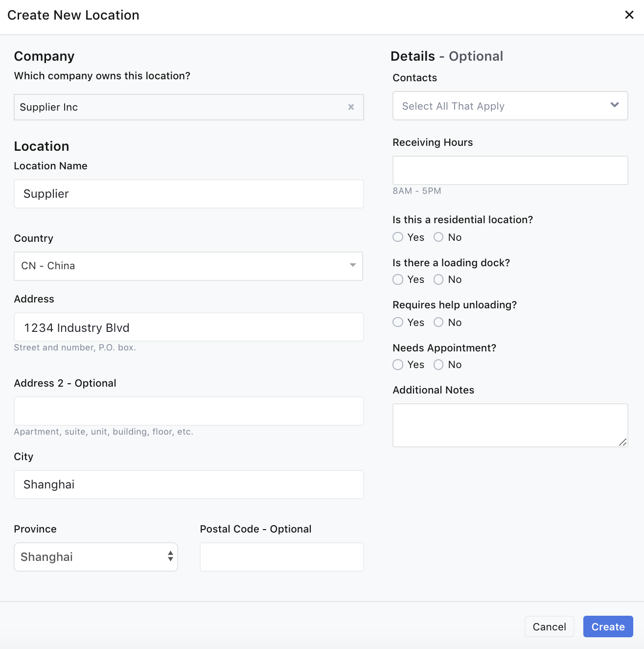Viewport: 644px width, 649px height.
Task: Mark Yes for Needs Appointment
Action: pos(398,365)
